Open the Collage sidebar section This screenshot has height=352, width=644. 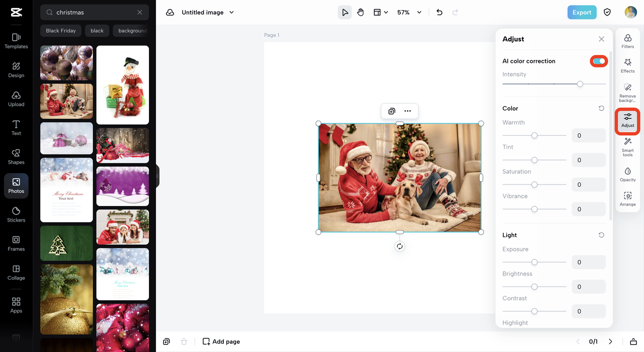tap(16, 272)
